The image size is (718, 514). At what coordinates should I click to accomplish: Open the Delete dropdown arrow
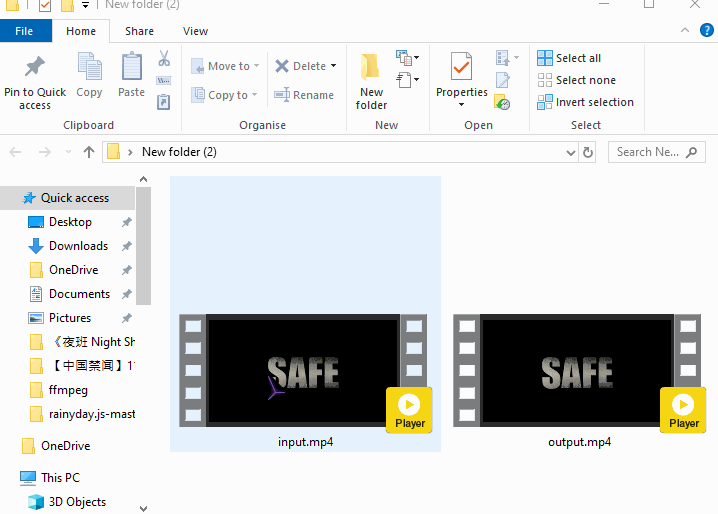(333, 66)
